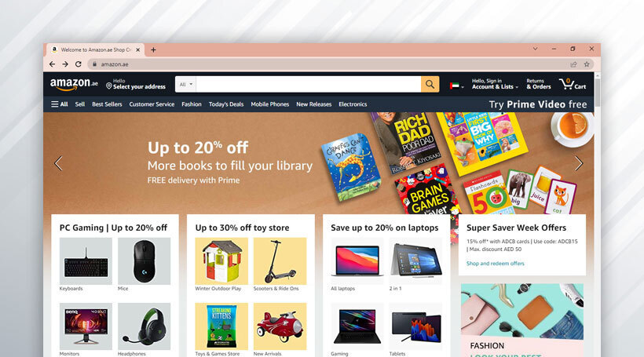
Task: Open the tab search chevron in title bar
Action: tap(535, 49)
